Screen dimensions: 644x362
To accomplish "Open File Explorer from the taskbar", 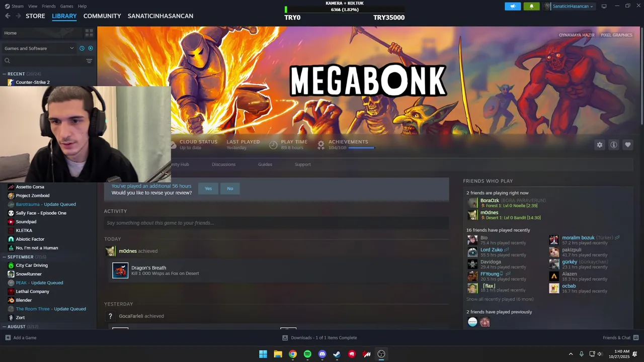I will point(278,354).
